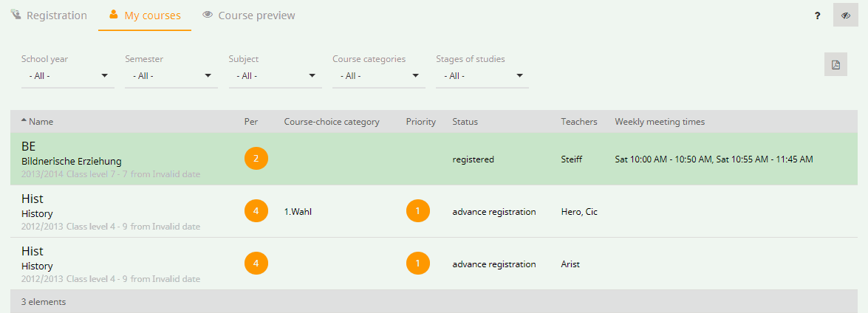Screen dimensions: 868x313
Task: Click the Status column header
Action: tap(465, 122)
